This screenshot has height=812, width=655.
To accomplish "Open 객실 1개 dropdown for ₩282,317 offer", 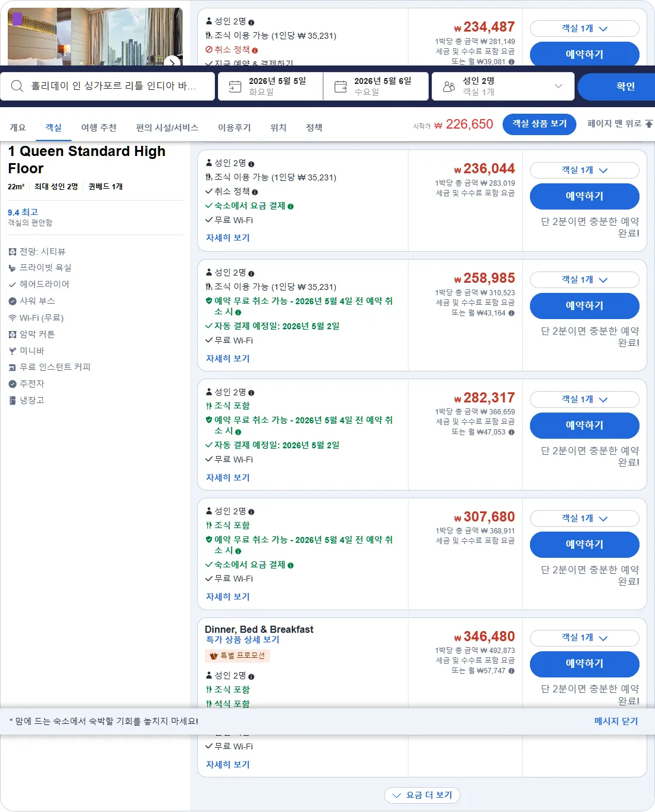I will 585,399.
